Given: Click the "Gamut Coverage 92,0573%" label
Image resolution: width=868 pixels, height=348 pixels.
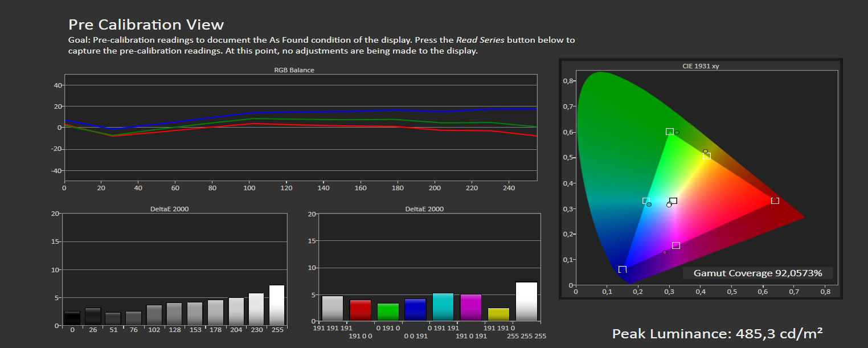Looking at the screenshot, I should coord(758,273).
